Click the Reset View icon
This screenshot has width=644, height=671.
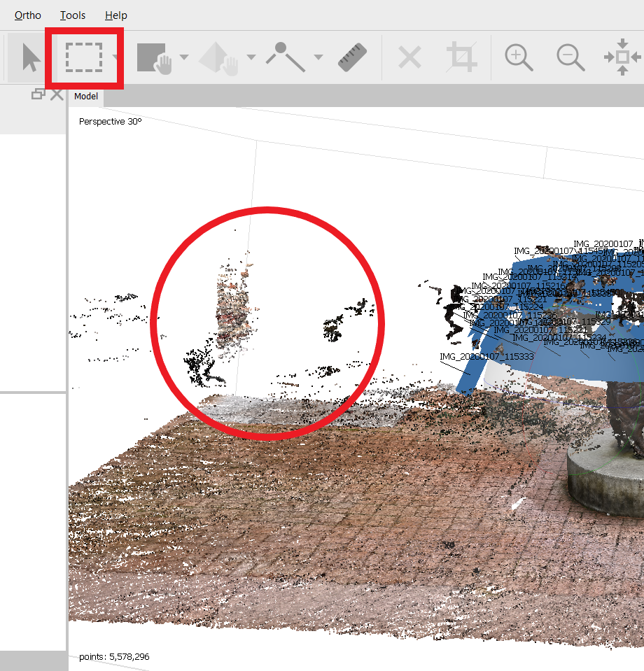coord(622,57)
